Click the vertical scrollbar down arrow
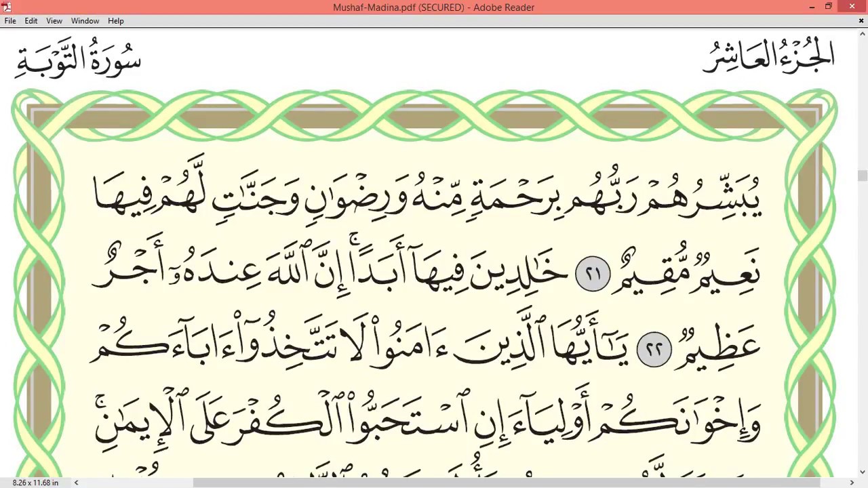This screenshot has height=488, width=868. [862, 472]
